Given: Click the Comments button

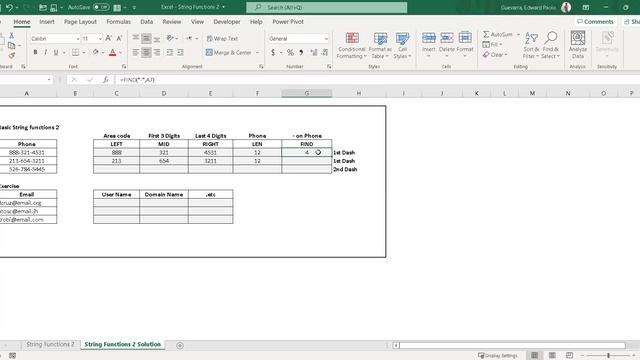Looking at the screenshot, I should [x=595, y=22].
